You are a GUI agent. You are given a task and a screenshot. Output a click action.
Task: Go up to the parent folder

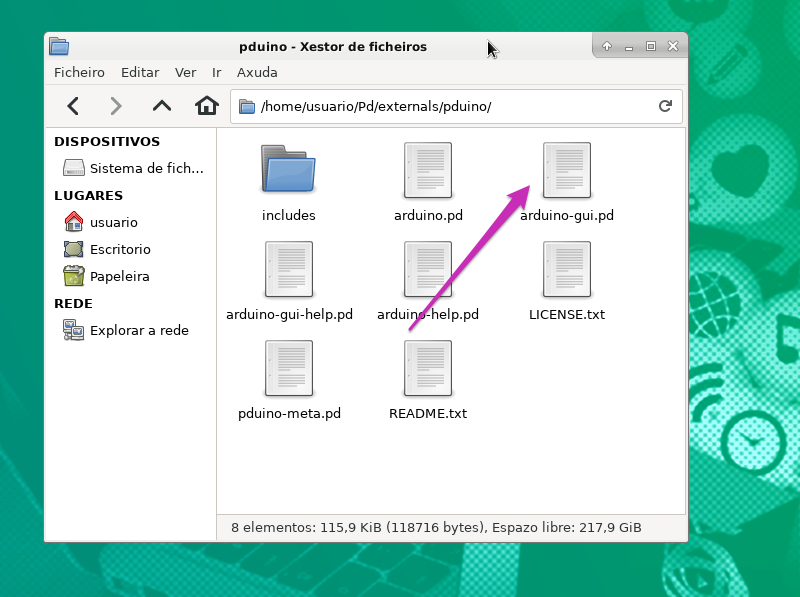point(161,106)
